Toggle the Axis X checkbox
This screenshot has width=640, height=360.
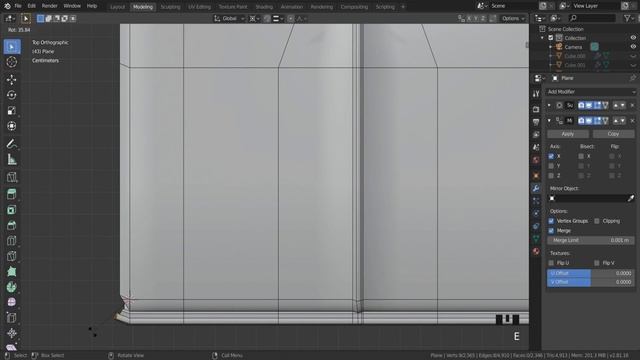[x=551, y=156]
